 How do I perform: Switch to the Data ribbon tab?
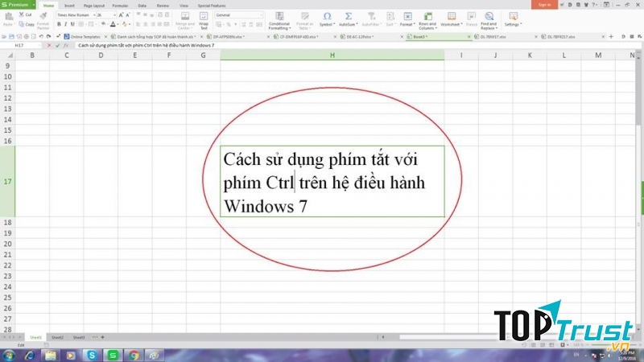[142, 6]
